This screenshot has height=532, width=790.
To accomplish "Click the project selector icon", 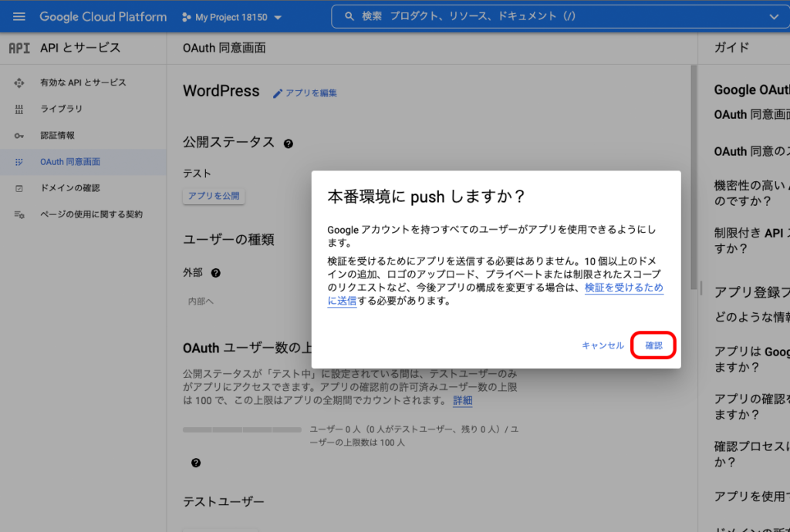I will pos(186,17).
